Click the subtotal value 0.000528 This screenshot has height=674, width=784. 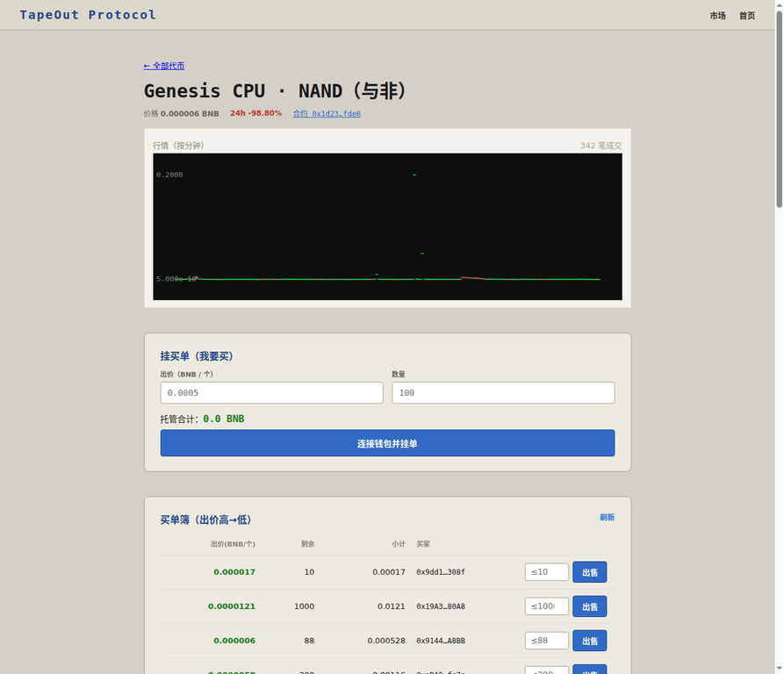click(386, 641)
